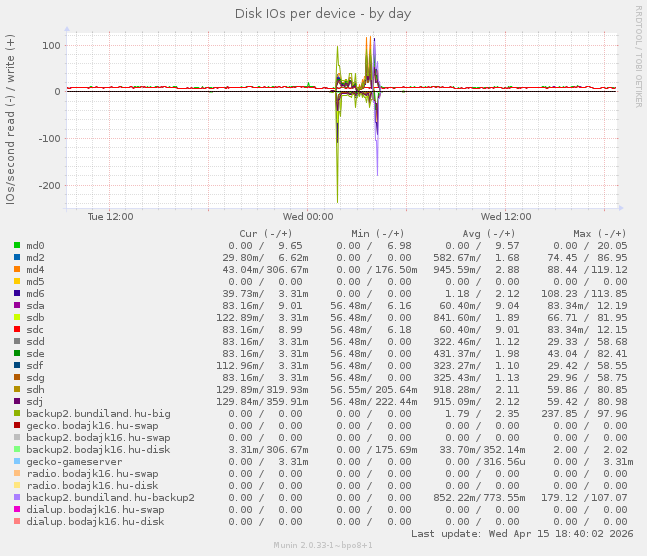
Task: Click md6 max value '113.85'
Action: pyautogui.click(x=609, y=293)
